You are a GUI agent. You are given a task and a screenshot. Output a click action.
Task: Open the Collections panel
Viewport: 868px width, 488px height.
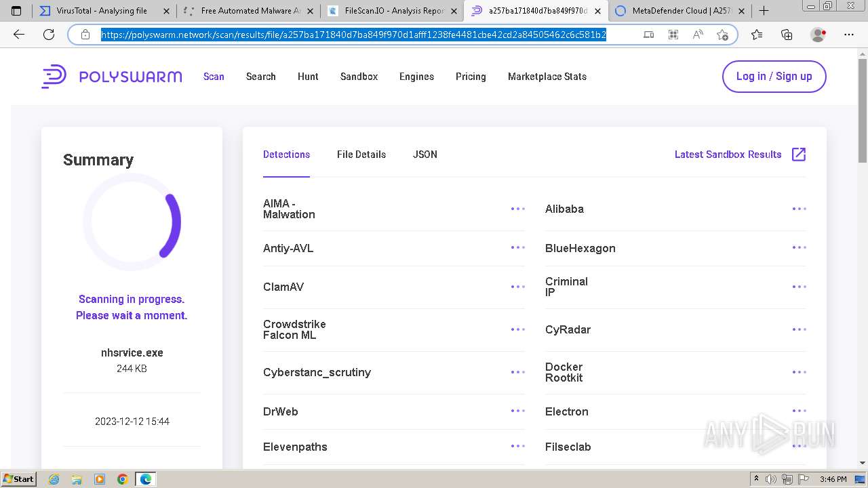[x=787, y=35]
